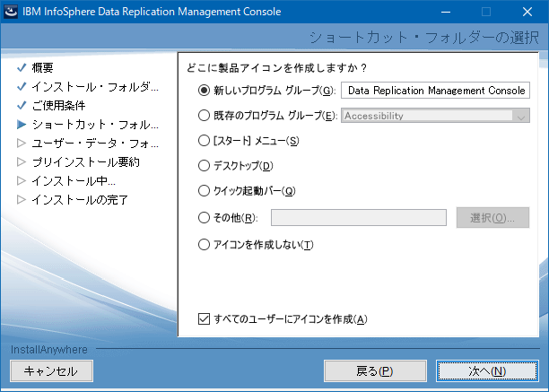Click the インストールの完了 step label
549x392 pixels.
pos(80,200)
